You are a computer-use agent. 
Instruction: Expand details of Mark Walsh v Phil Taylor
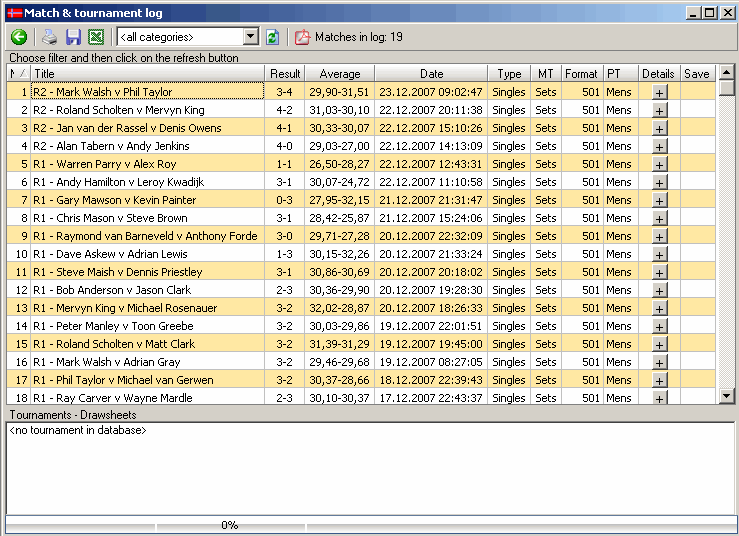click(659, 92)
